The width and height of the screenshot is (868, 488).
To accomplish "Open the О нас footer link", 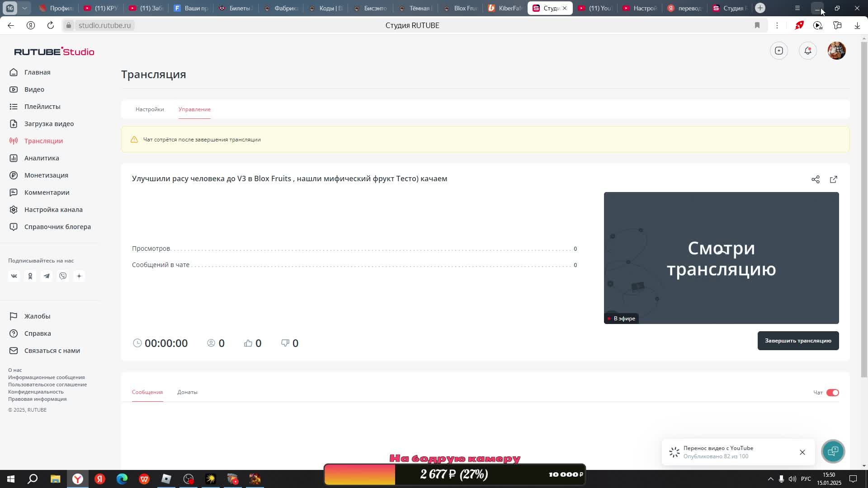I will [15, 370].
